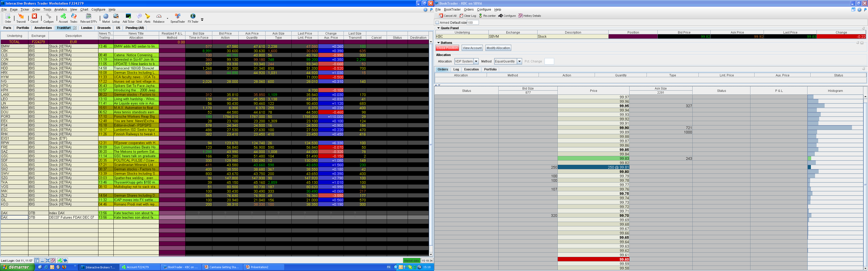
Task: Open the Ticker menu in TWS
Action: 25,10
